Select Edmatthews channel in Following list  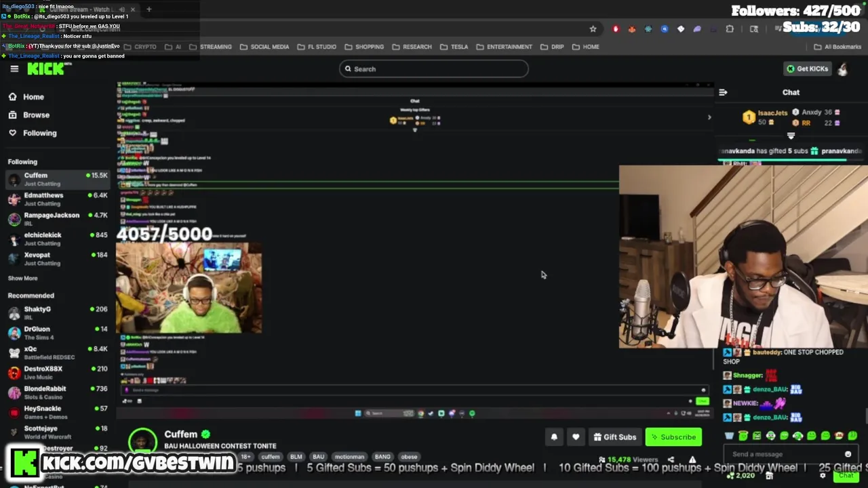point(58,199)
